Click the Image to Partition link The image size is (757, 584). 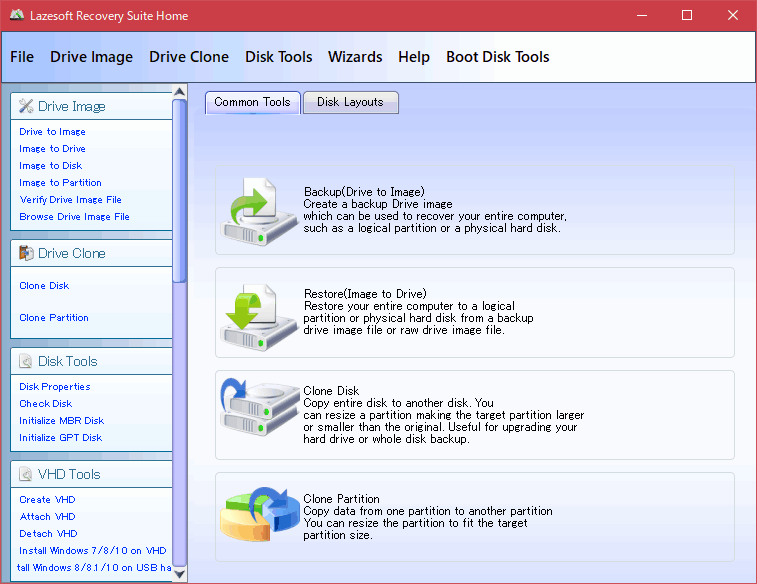click(x=60, y=182)
